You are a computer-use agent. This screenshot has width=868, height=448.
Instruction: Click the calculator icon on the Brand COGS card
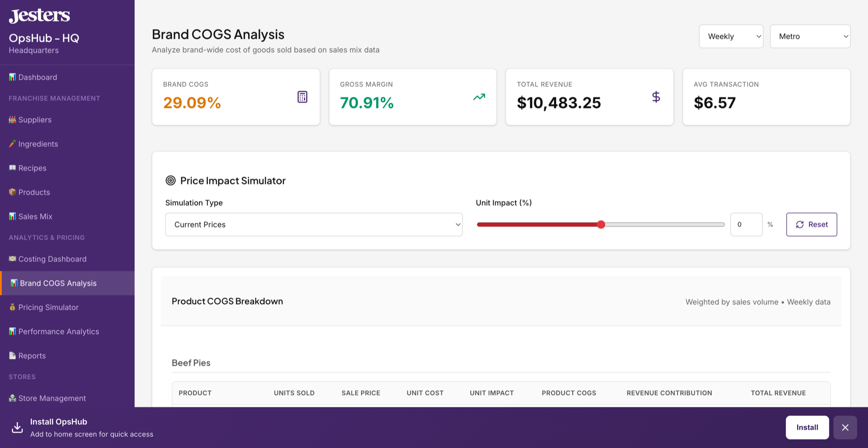click(x=302, y=96)
